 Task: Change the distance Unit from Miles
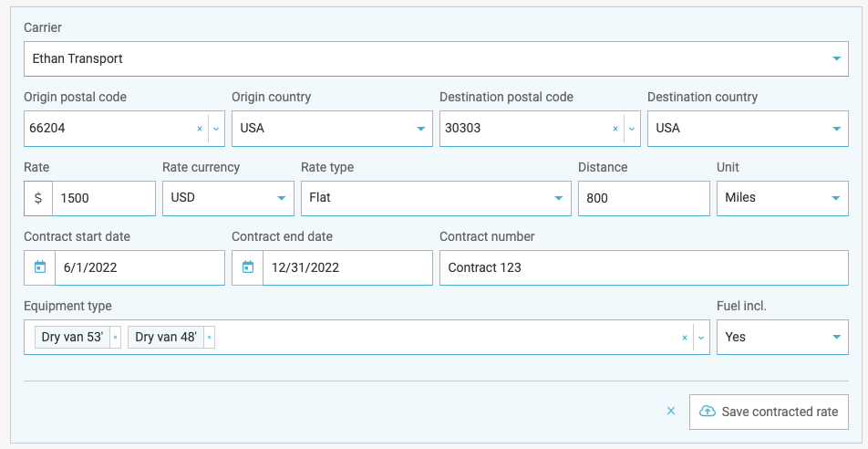pos(782,198)
